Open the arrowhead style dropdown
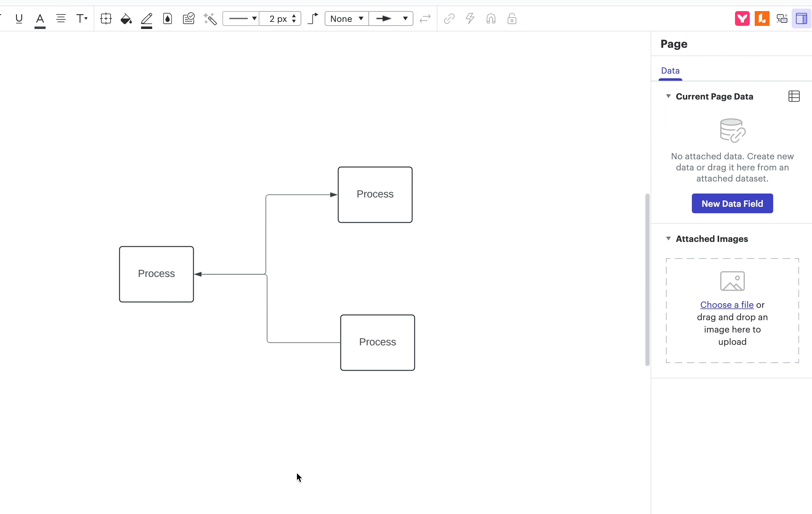The image size is (812, 514). (x=391, y=19)
